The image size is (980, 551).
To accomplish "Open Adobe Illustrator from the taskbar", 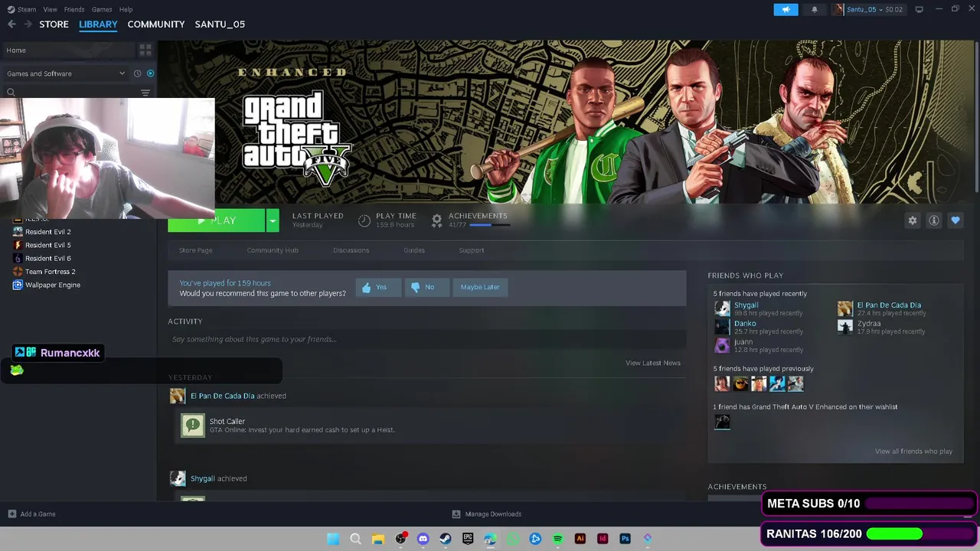I will coord(580,539).
